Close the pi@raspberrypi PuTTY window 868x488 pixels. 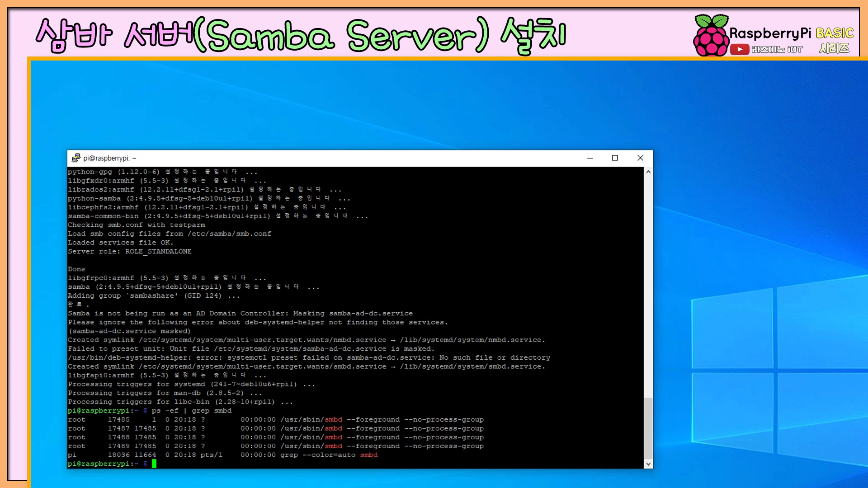[640, 158]
